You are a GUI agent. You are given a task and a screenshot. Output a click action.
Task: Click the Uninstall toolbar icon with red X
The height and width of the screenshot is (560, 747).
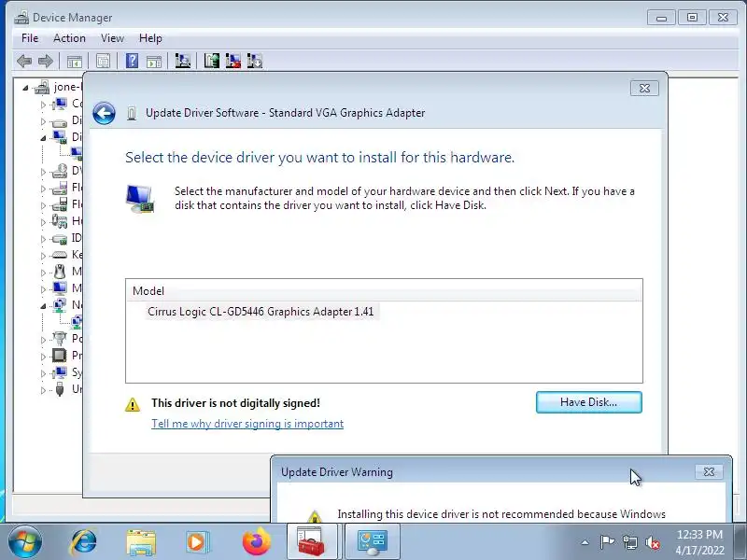pyautogui.click(x=233, y=61)
